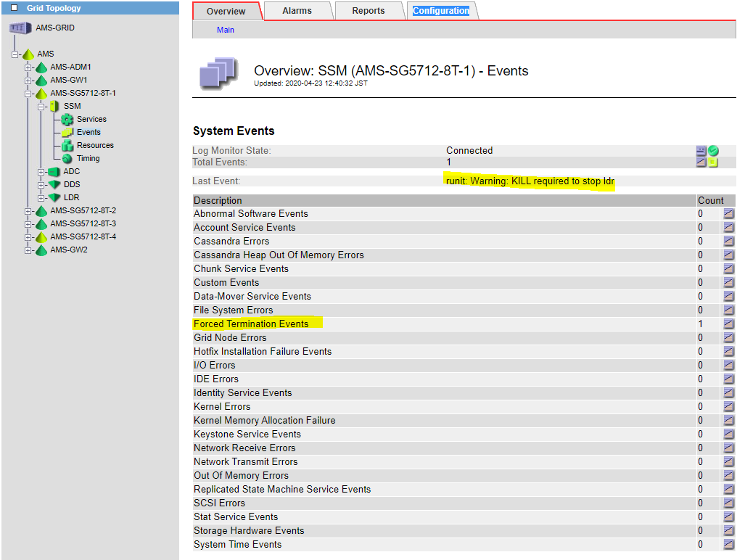Click chart icon for System Time Events
The height and width of the screenshot is (560, 745).
coord(728,545)
